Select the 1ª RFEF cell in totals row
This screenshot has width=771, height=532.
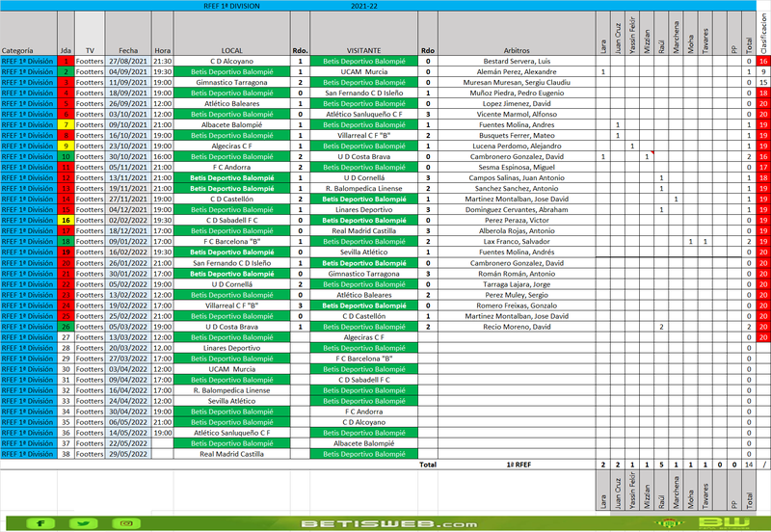coord(517,465)
